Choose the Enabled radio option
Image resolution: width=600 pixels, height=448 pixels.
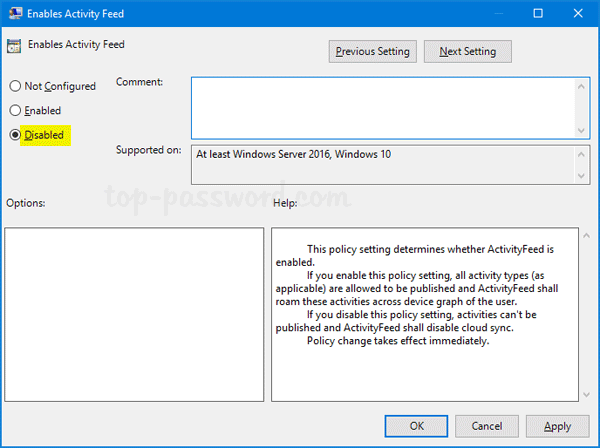(x=15, y=111)
